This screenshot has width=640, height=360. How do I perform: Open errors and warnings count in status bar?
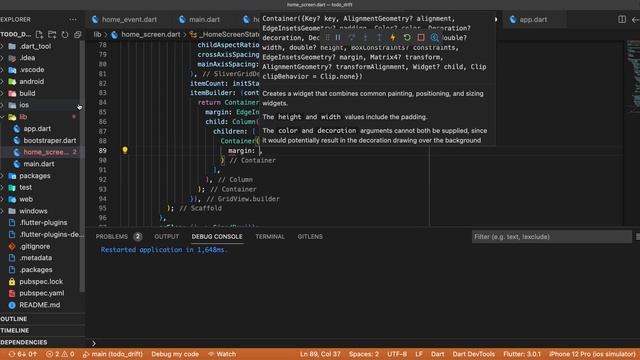point(60,354)
